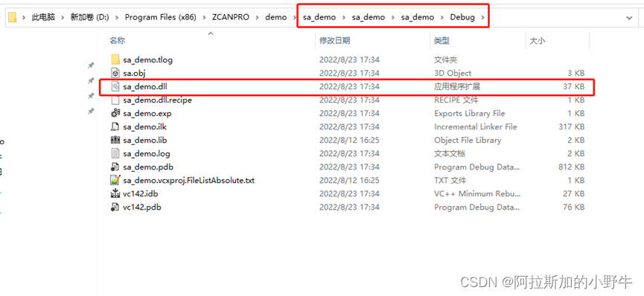644x296 pixels.
Task: Click the address bar folder icon
Action: [x=13, y=17]
